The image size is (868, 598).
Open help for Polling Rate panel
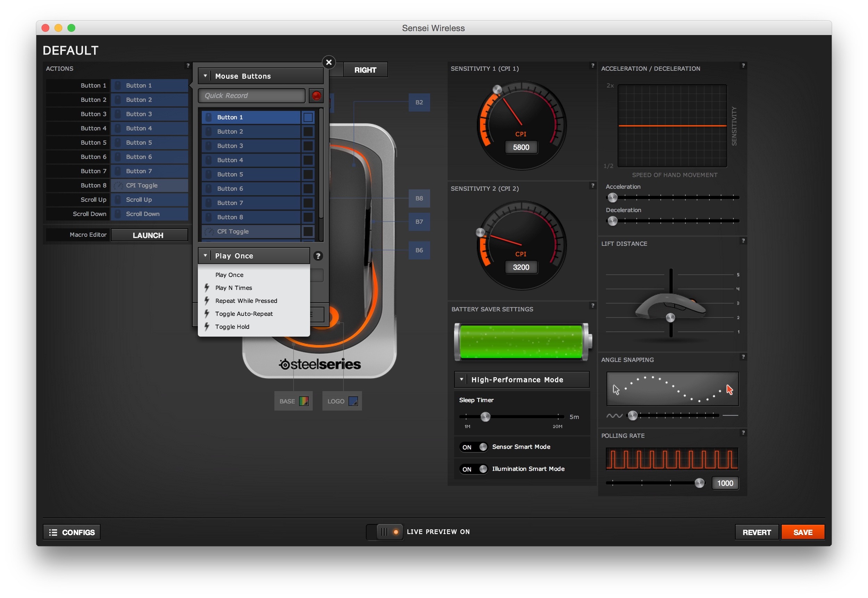coord(743,432)
